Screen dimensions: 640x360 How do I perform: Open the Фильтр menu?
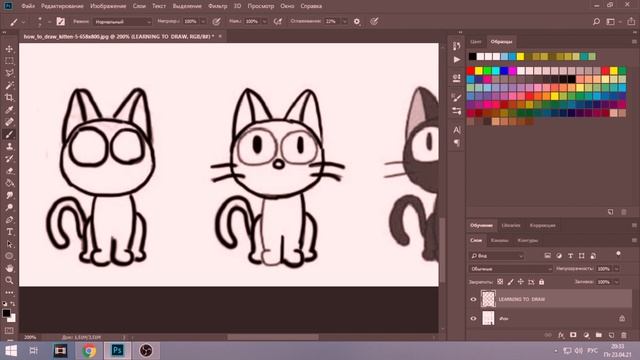tap(218, 6)
